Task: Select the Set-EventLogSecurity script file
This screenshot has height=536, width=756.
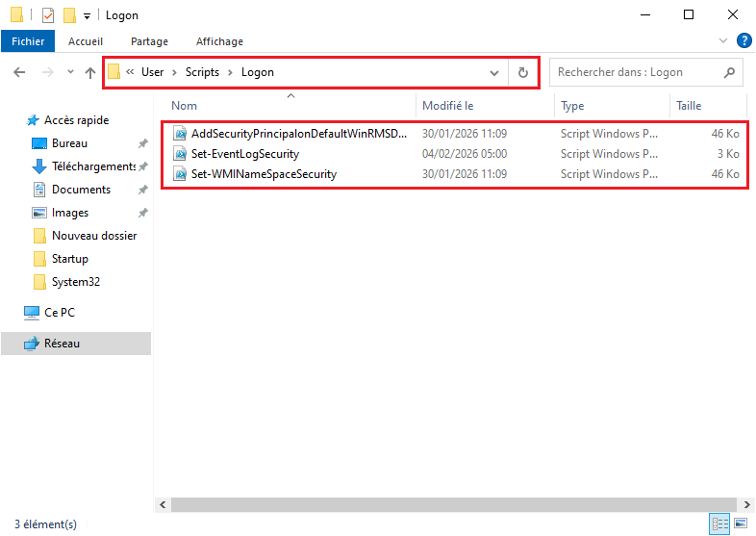Action: pos(244,154)
